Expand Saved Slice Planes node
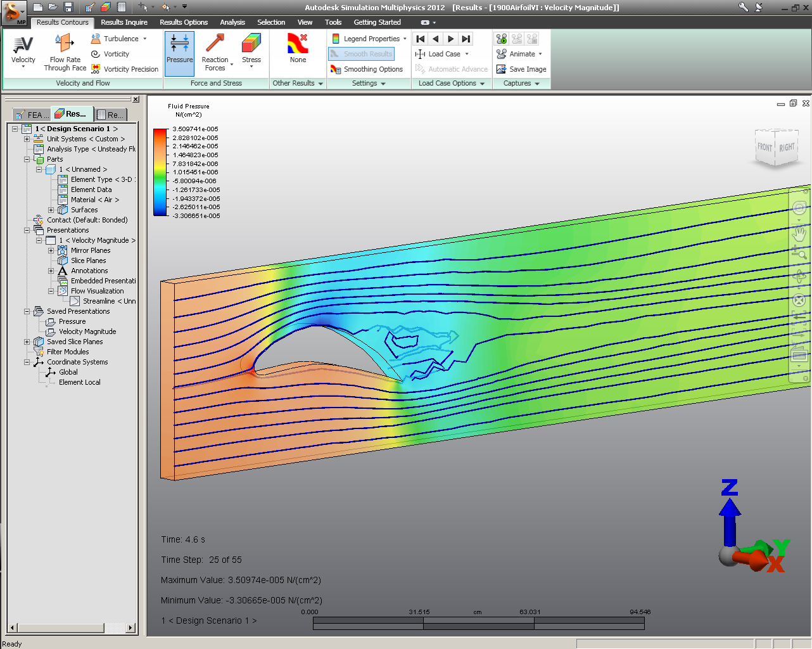812x649 pixels. coord(27,342)
